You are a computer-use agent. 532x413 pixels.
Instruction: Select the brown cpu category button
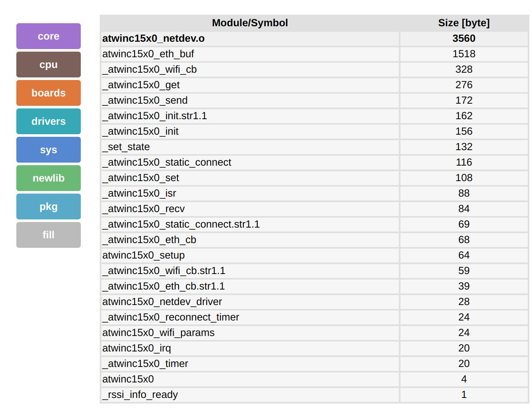click(x=49, y=65)
